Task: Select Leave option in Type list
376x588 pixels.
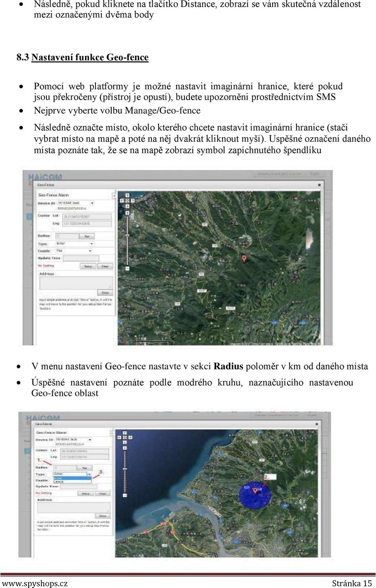Action: point(72,482)
